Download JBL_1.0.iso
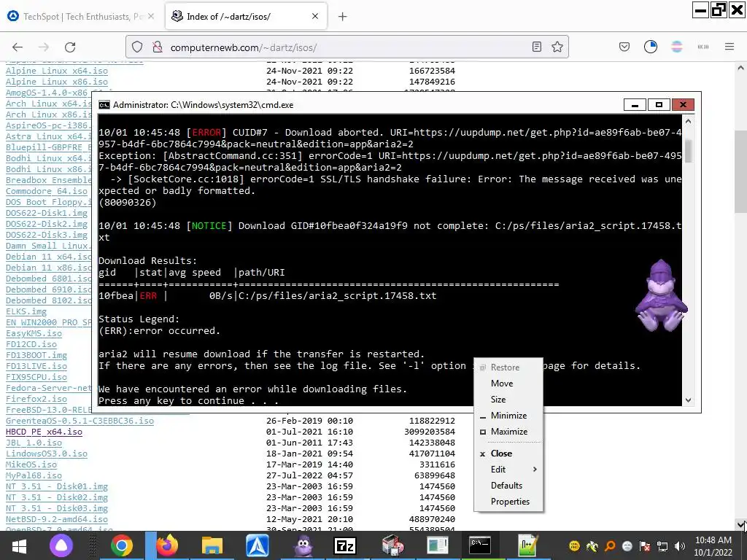 click(34, 443)
